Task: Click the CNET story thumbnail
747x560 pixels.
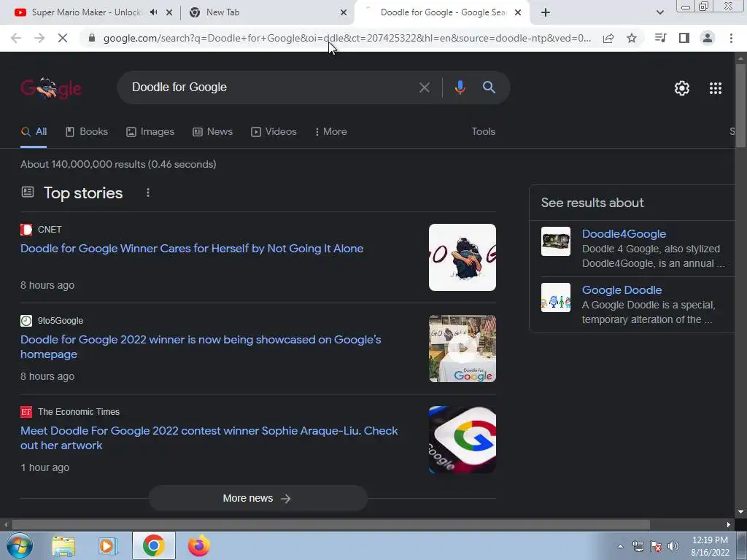Action: tap(462, 257)
